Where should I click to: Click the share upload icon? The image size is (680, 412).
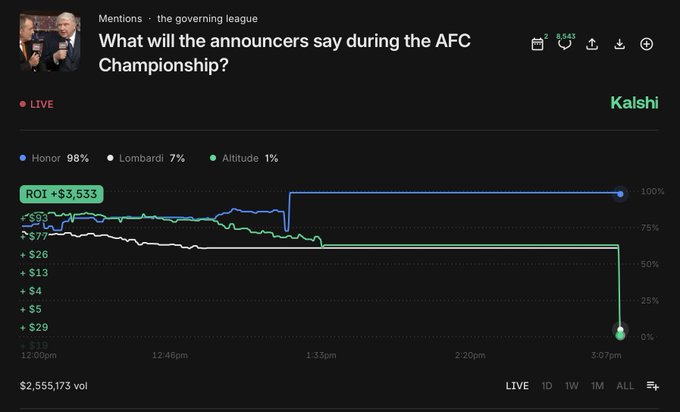[x=592, y=44]
